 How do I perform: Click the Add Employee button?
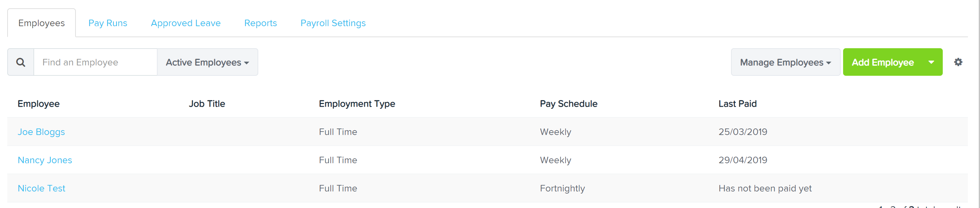882,62
